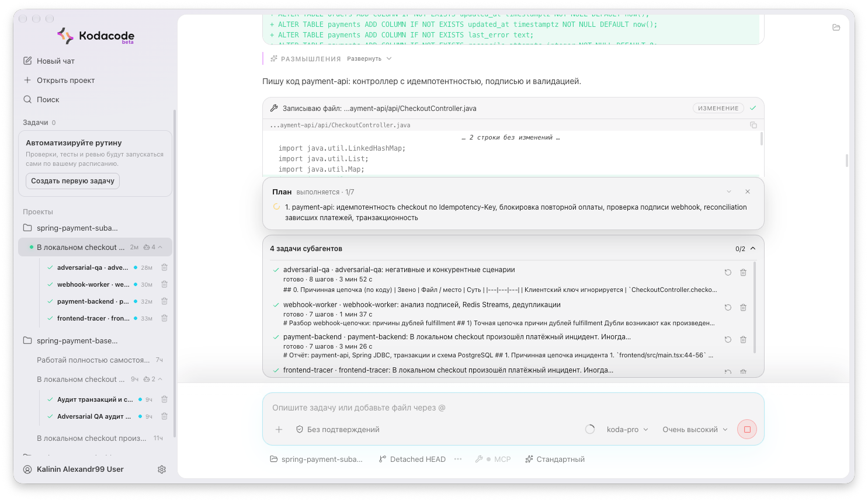Viewport: 868px width, 501px height.
Task: Restart the webhook-worker subagent task
Action: 728,308
